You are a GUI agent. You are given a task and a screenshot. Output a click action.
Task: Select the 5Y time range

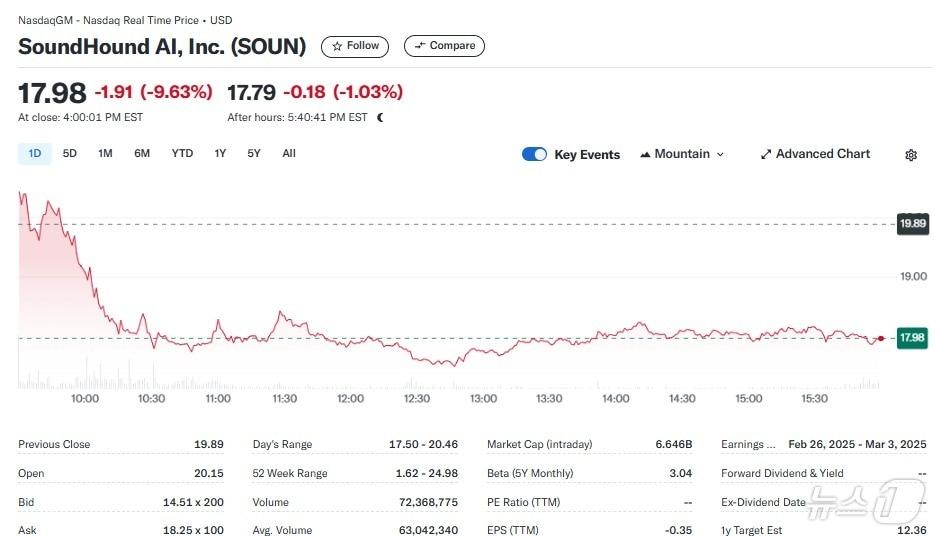[x=254, y=153]
